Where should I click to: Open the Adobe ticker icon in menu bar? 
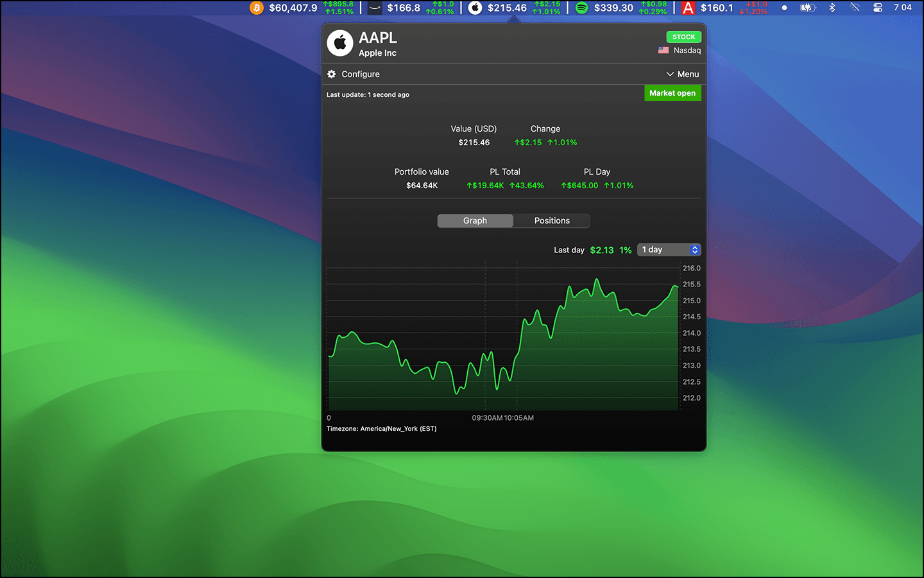click(x=688, y=8)
